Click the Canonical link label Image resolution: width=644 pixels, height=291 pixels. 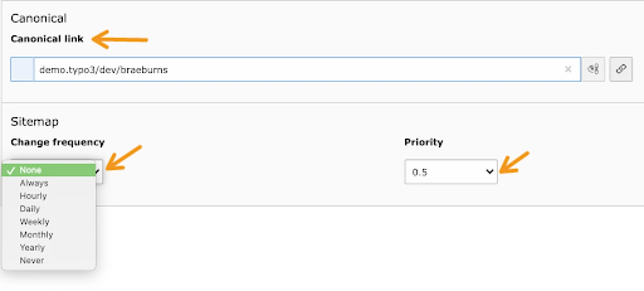pyautogui.click(x=47, y=39)
